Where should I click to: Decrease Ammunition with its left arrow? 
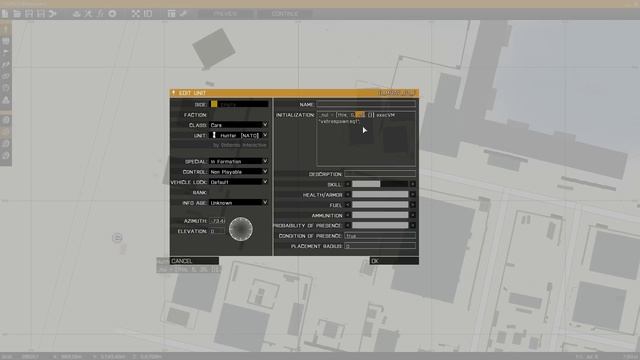[x=348, y=215]
